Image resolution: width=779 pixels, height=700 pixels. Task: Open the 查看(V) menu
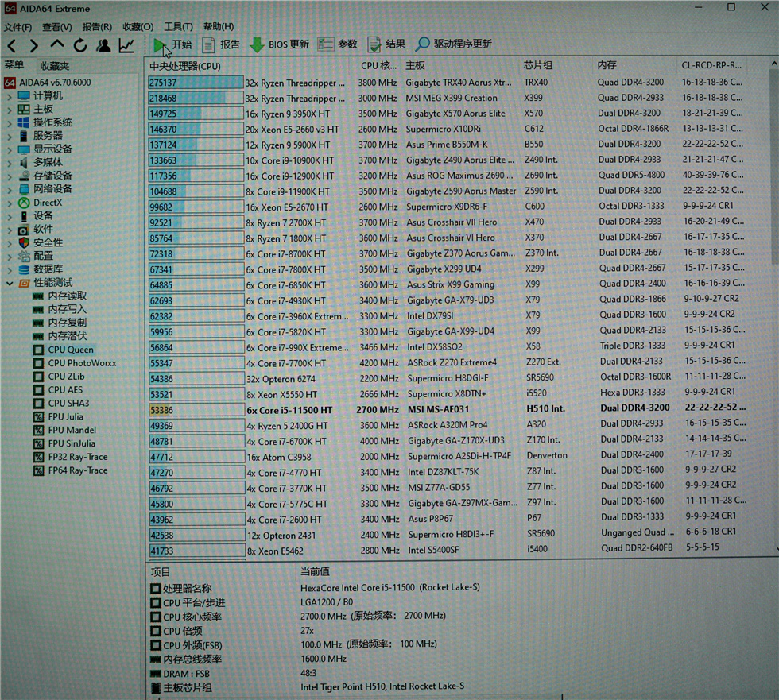coord(57,27)
